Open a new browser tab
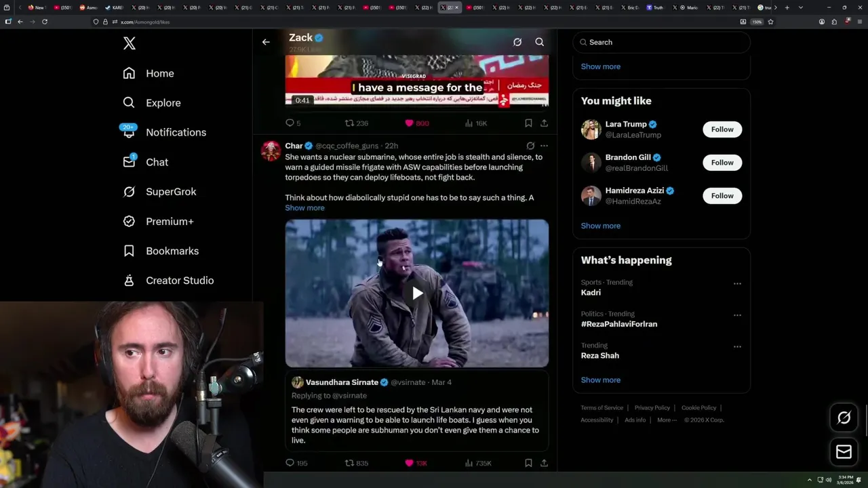 (787, 7)
